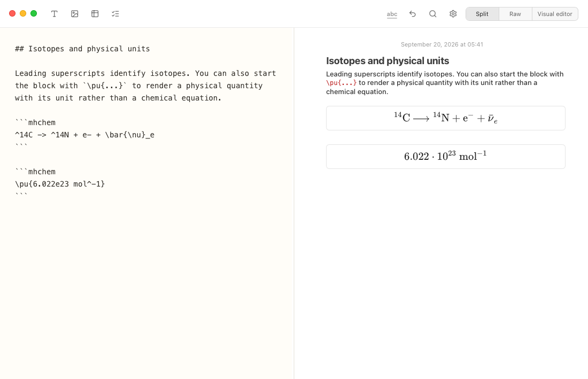This screenshot has width=588, height=379.
Task: Click the rendered carbon-14 decay equation block
Action: (x=445, y=118)
